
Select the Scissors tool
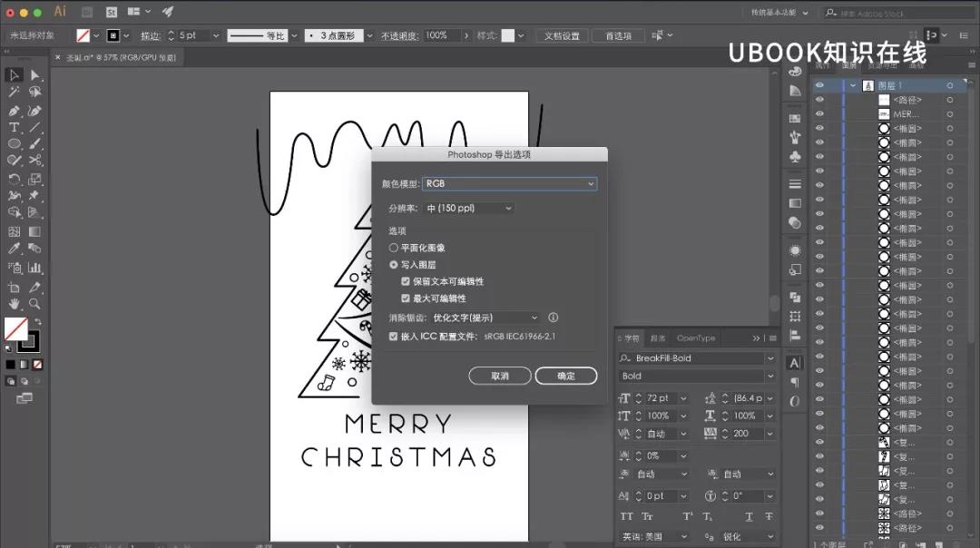click(x=35, y=161)
